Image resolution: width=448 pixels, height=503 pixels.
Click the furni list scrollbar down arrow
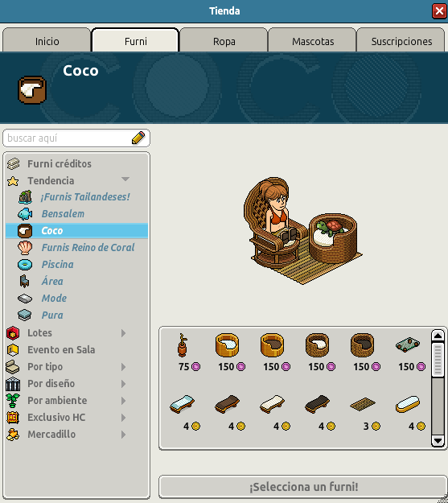point(438,440)
